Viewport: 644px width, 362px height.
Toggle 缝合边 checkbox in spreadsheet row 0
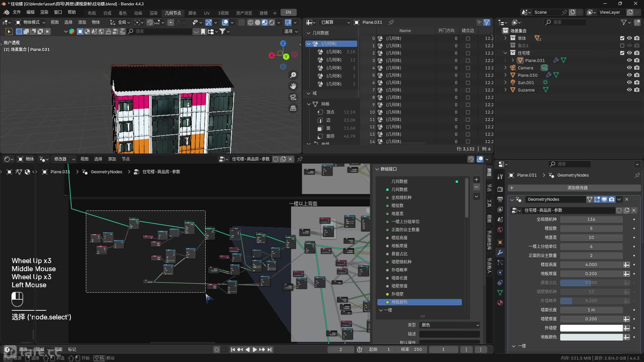(x=468, y=39)
